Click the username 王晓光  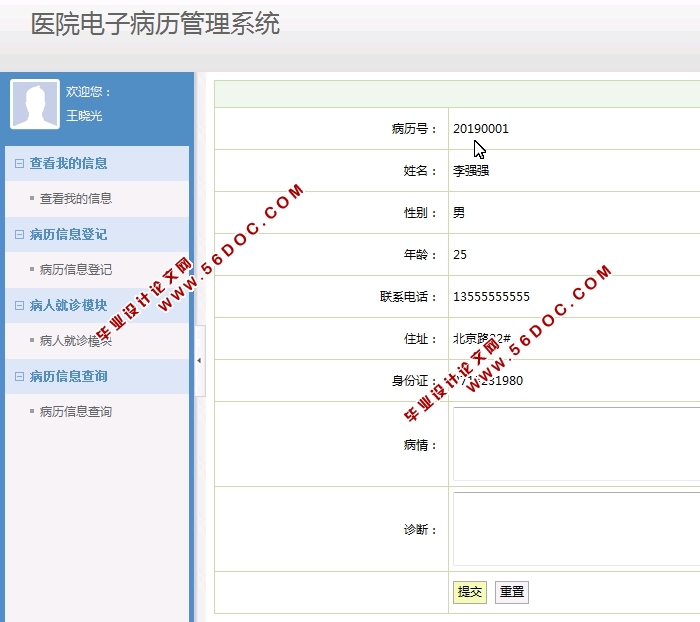tap(84, 116)
